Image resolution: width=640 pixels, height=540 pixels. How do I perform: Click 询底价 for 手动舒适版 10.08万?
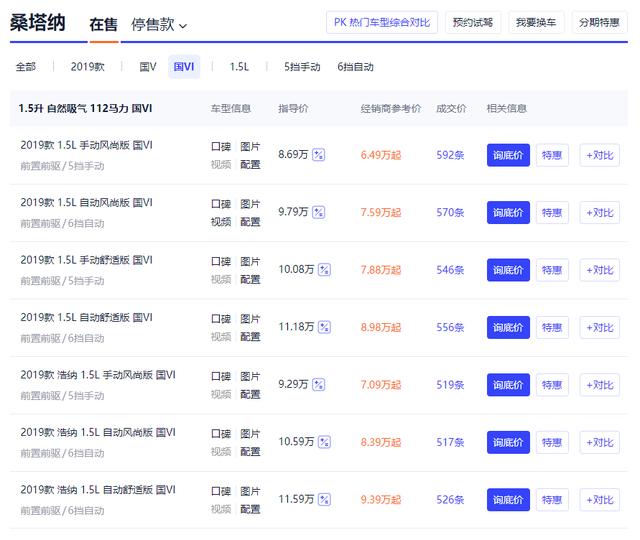click(508, 270)
